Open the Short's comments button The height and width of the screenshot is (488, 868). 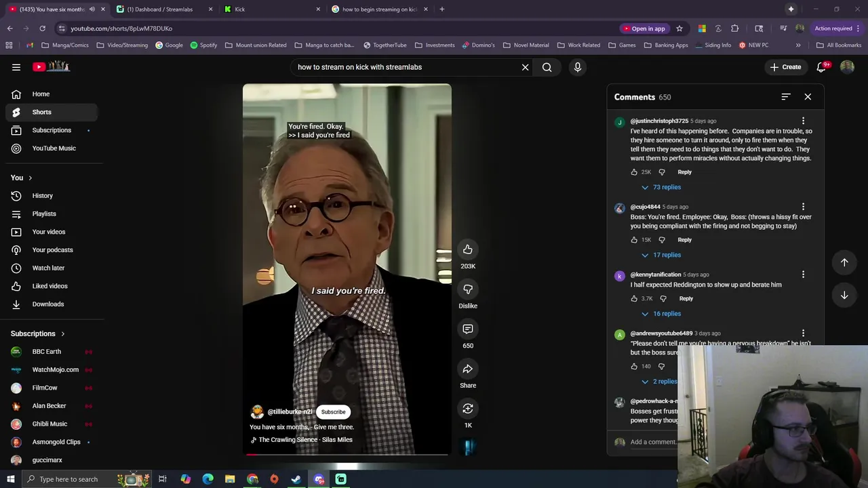[468, 329]
